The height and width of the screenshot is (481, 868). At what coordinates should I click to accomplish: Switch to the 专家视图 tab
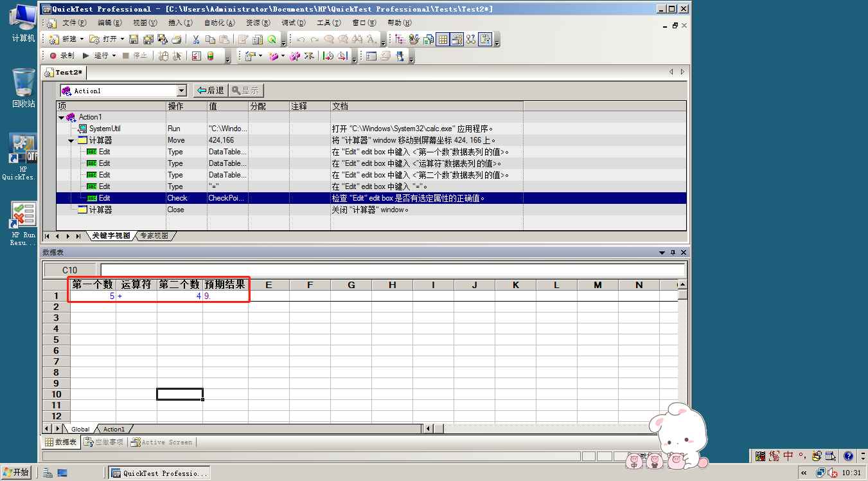click(154, 236)
